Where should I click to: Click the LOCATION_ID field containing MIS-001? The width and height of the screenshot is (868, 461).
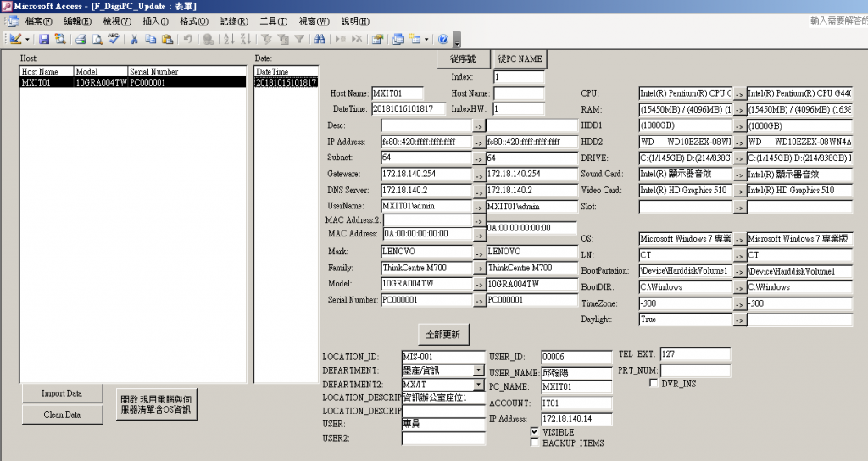pos(443,357)
